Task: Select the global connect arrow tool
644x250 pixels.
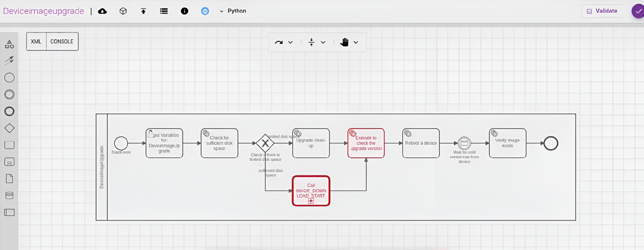Action: click(x=9, y=61)
